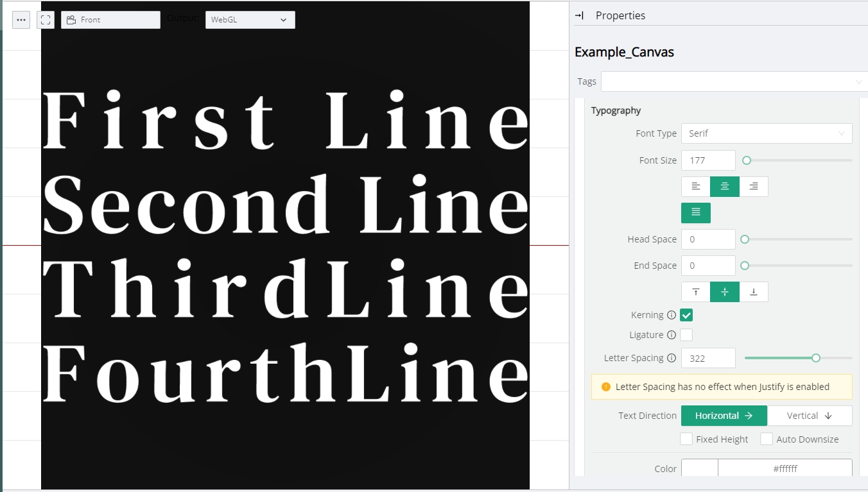This screenshot has width=868, height=492.
Task: Click the Letter Spacing slider handle
Action: point(816,358)
